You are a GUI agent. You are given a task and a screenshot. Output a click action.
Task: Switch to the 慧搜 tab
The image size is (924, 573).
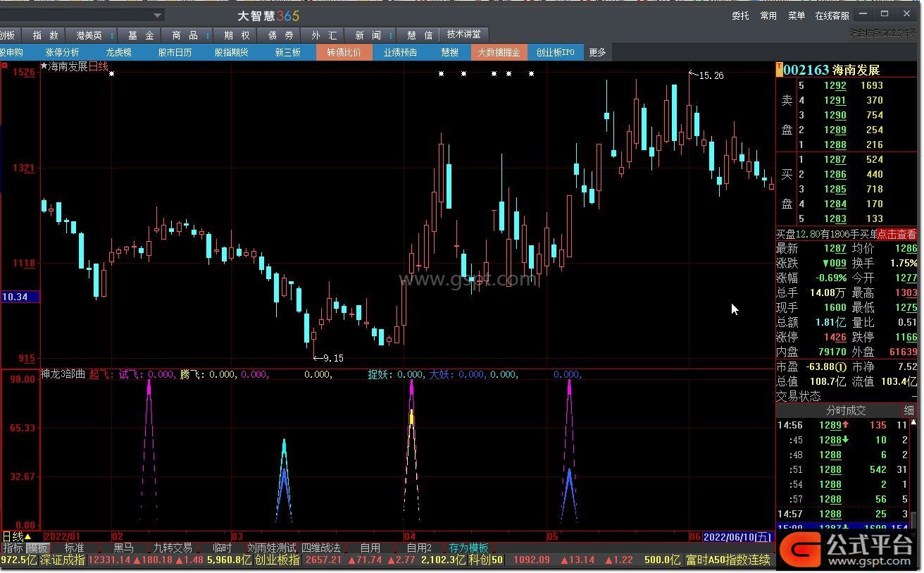tap(449, 52)
